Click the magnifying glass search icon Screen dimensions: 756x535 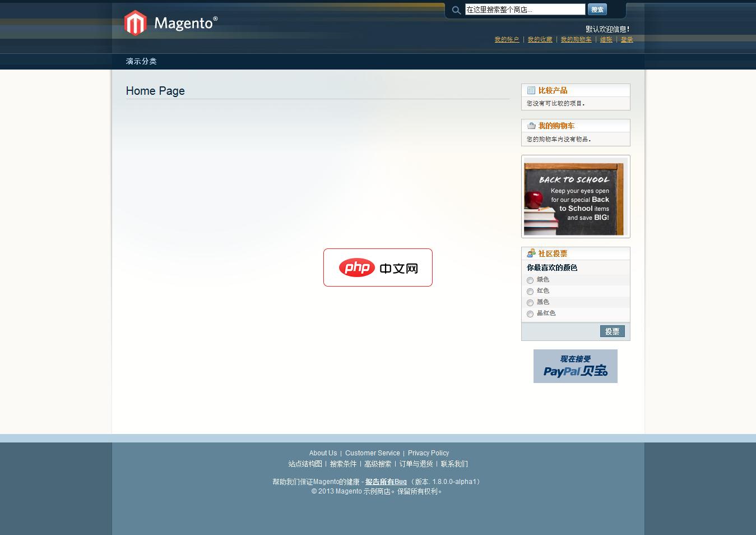[456, 10]
